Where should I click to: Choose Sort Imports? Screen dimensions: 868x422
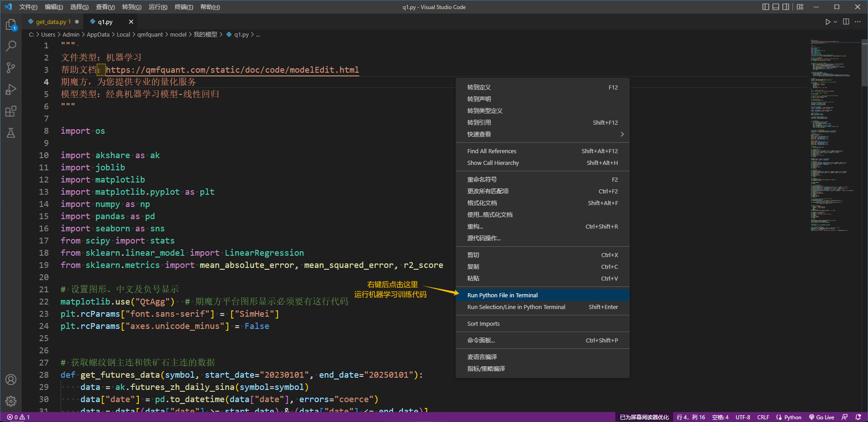point(542,324)
